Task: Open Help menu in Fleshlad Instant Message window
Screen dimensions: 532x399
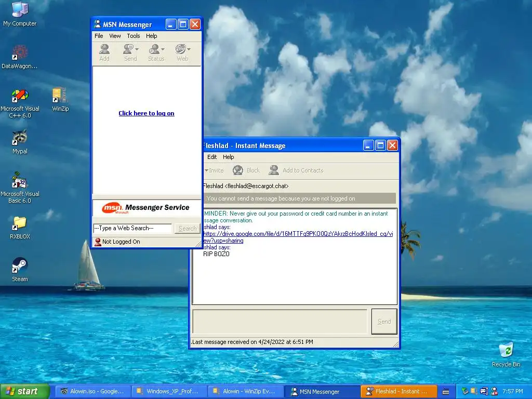Action: pyautogui.click(x=229, y=157)
